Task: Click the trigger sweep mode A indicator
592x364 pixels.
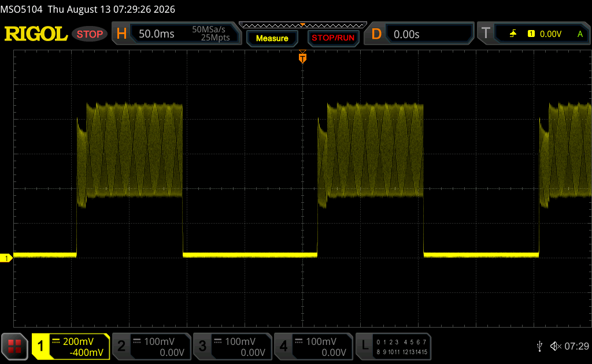Action: 580,34
